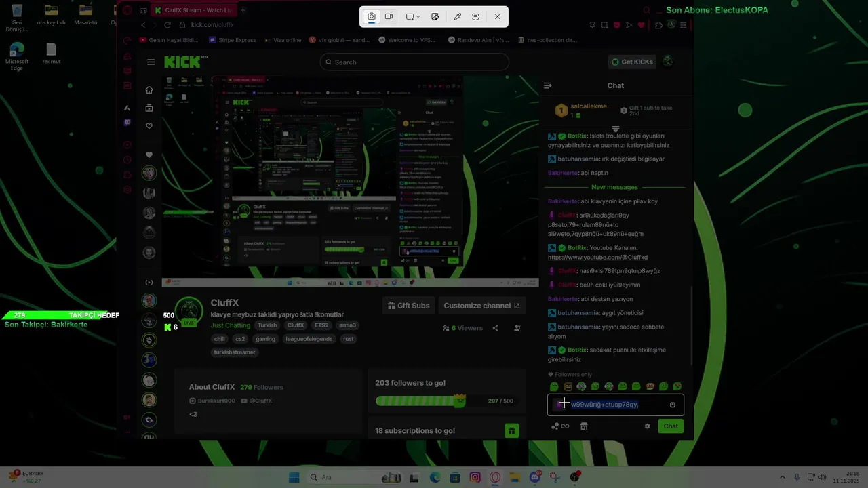Open the YouTube channel link in chat
868x488 pixels.
(x=597, y=258)
